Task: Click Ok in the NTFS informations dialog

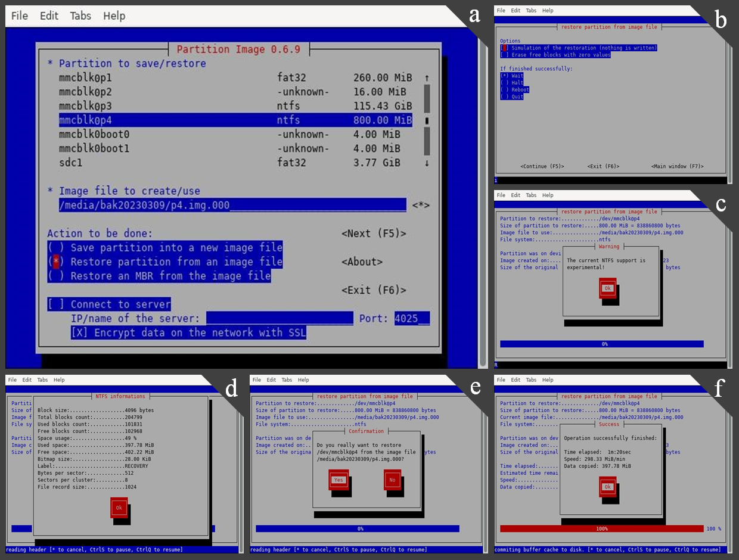Action: click(x=119, y=508)
